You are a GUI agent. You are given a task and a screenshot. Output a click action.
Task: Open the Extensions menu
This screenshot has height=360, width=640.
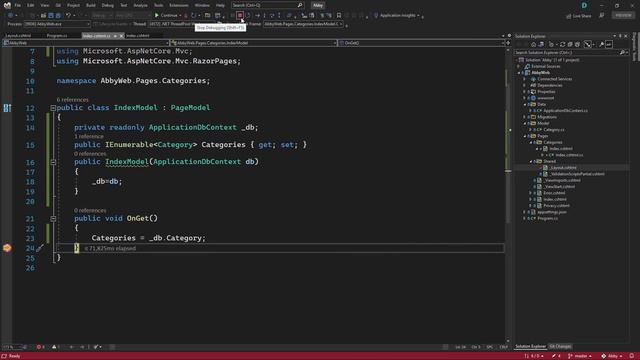tap(179, 5)
